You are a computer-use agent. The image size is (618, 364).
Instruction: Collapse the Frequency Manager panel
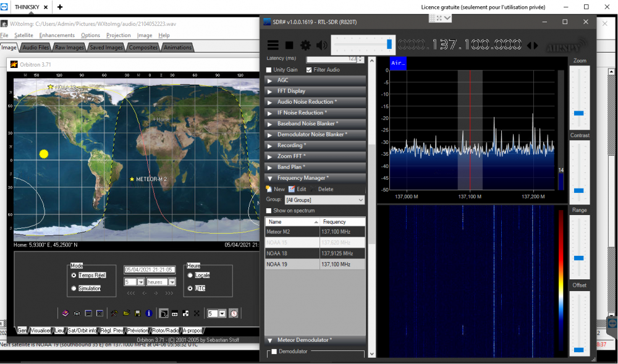[x=315, y=178]
